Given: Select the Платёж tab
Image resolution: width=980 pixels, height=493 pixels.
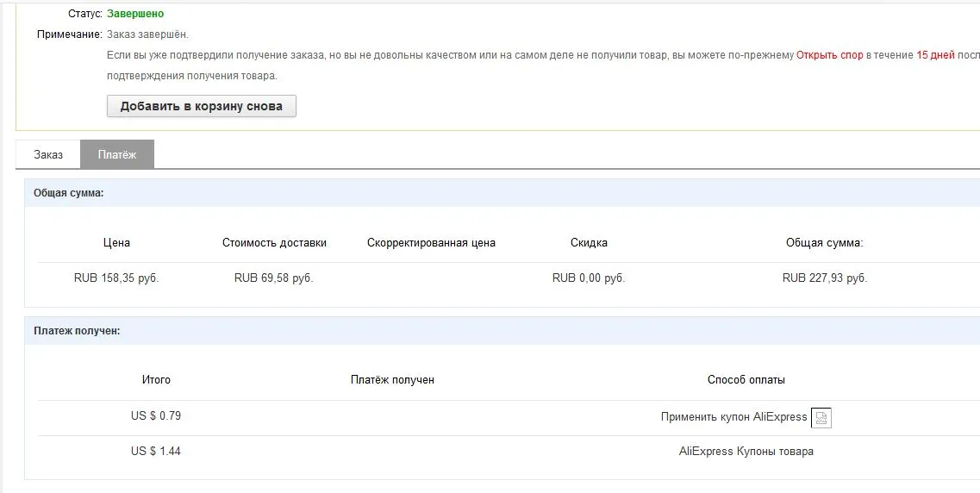Looking at the screenshot, I should [117, 154].
